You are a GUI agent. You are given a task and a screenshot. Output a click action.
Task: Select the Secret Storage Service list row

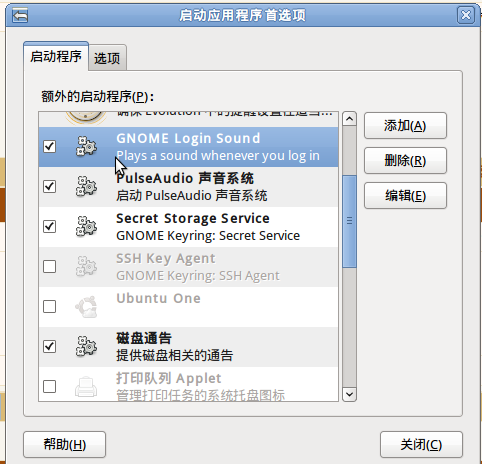tap(188, 227)
